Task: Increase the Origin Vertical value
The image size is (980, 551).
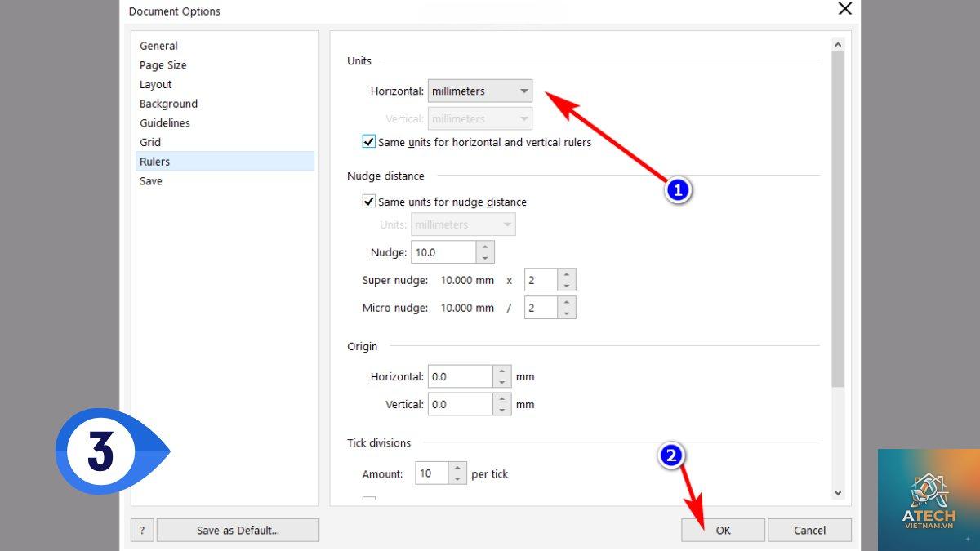Action: (x=502, y=398)
